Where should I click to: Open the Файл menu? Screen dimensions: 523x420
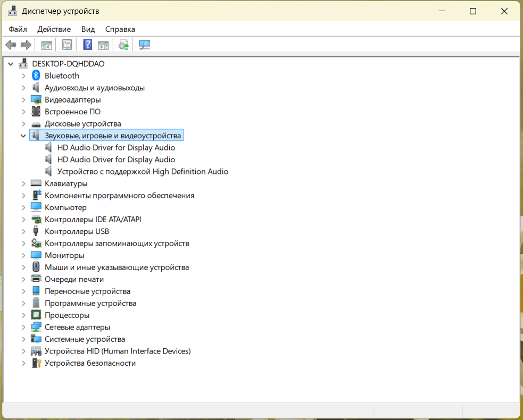18,29
